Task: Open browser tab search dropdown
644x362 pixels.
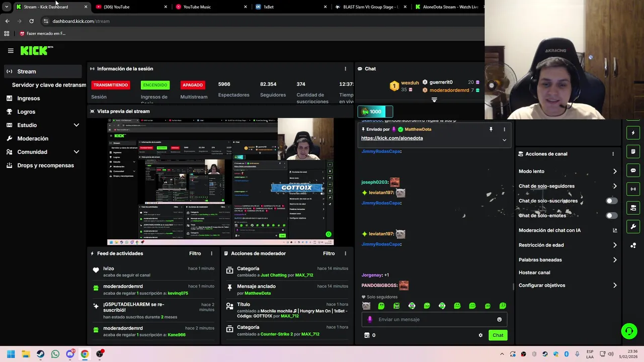Action: [6, 7]
